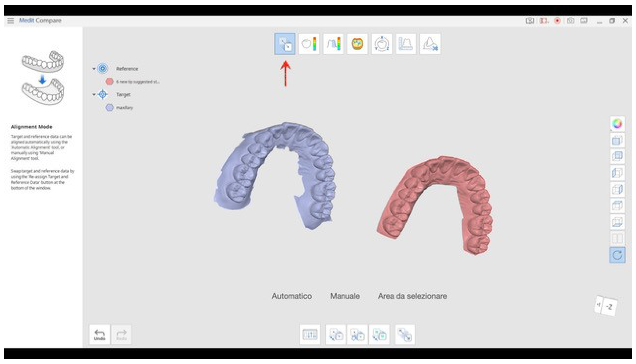Screen dimensions: 636x364
Task: Click the circular rotation arrows toolbar icon
Action: coord(382,44)
